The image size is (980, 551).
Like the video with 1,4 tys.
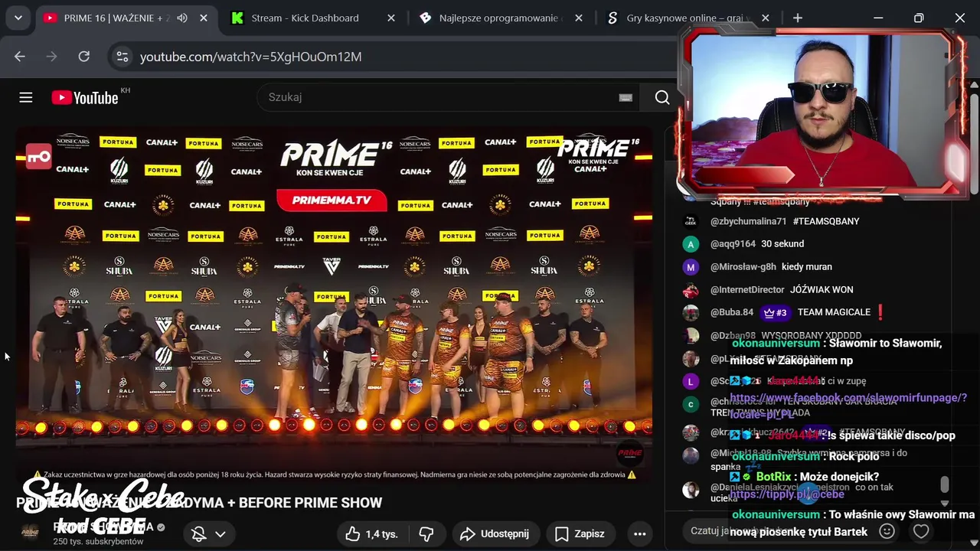click(371, 534)
